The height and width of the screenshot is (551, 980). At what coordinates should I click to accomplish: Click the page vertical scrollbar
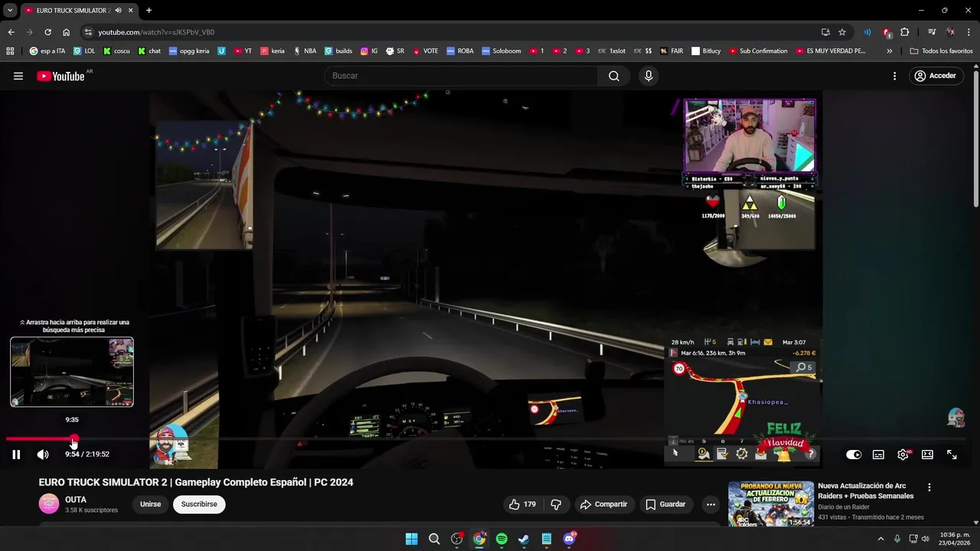(x=976, y=138)
